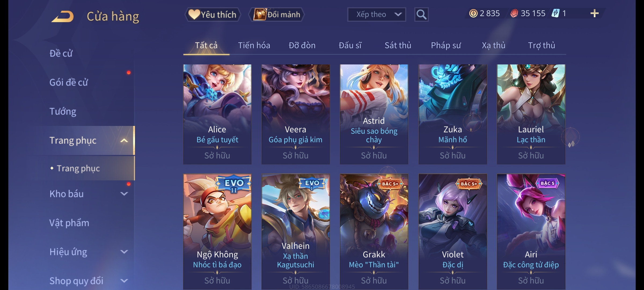Switch to the Pháp sư tab
Screen dimensions: 644x290
point(446,45)
